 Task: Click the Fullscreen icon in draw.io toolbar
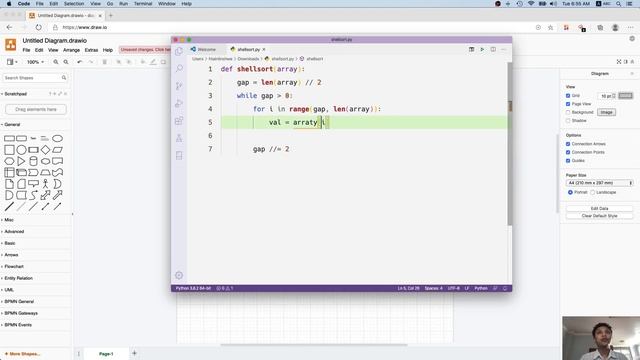pos(619,62)
